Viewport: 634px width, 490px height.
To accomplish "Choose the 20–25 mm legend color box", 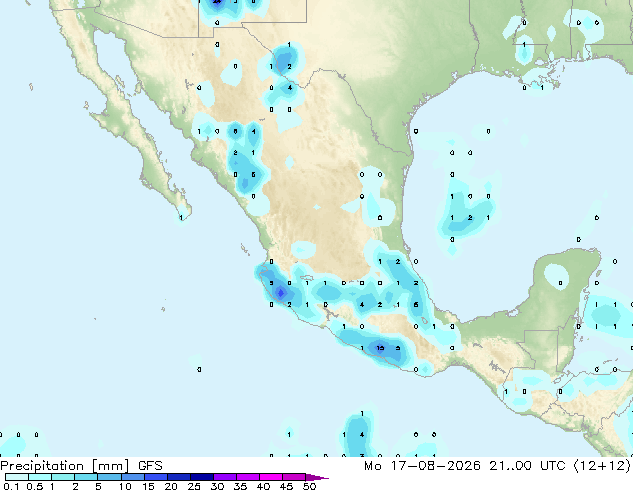I will (x=178, y=477).
